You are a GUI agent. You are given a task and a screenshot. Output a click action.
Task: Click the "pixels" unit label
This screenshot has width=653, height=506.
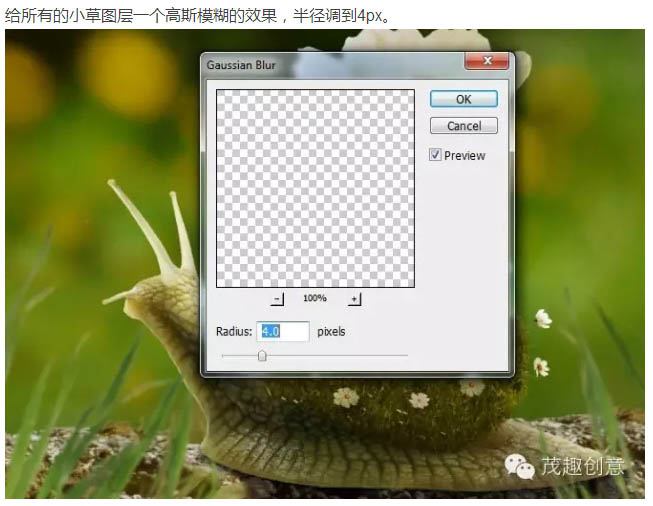(331, 331)
